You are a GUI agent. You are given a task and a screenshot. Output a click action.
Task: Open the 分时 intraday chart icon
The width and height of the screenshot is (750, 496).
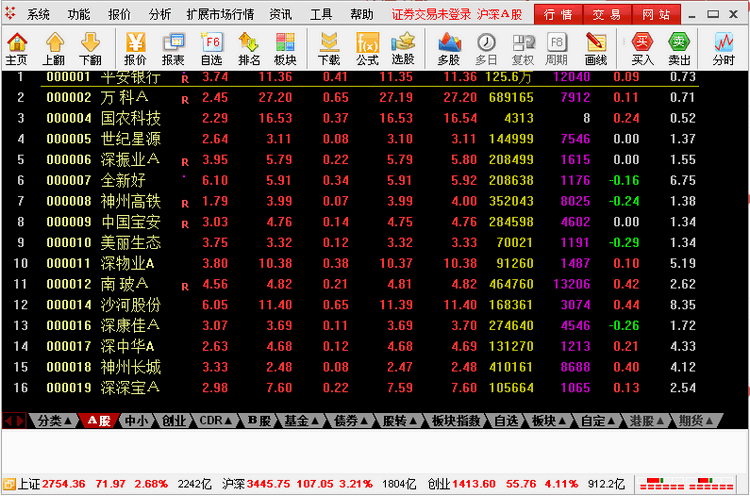[x=723, y=48]
